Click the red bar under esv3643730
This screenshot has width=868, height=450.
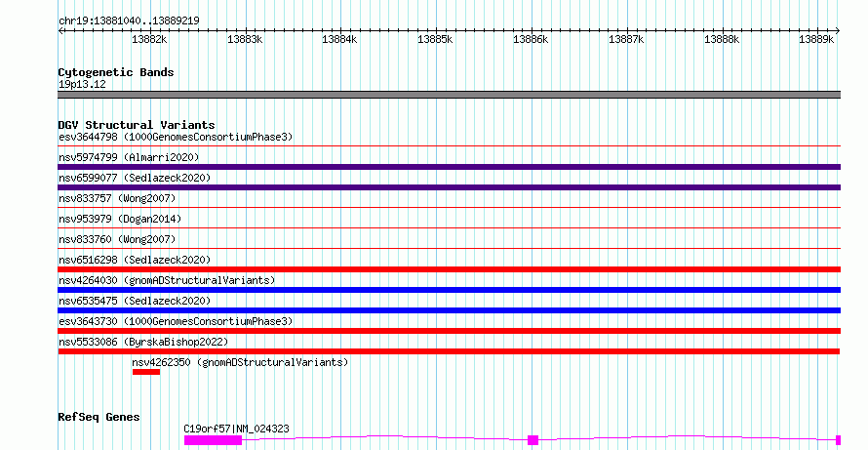tap(449, 331)
